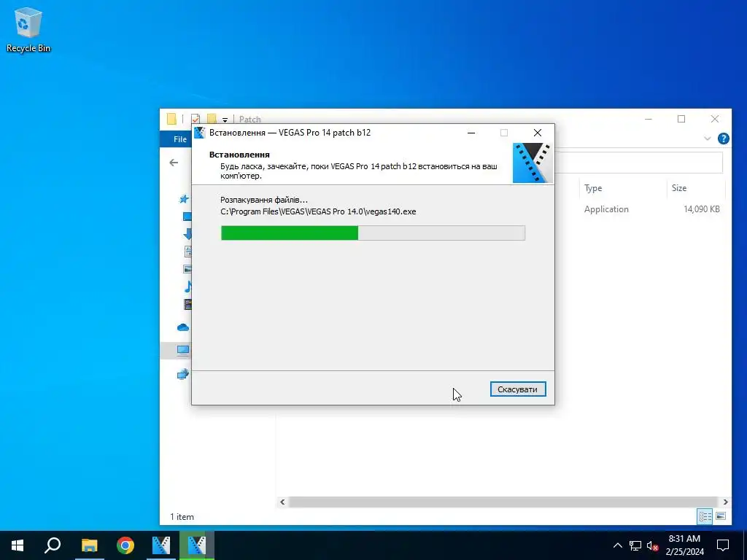Click the VEGAS logo in installer title bar
The width and height of the screenshot is (747, 560).
(x=200, y=133)
